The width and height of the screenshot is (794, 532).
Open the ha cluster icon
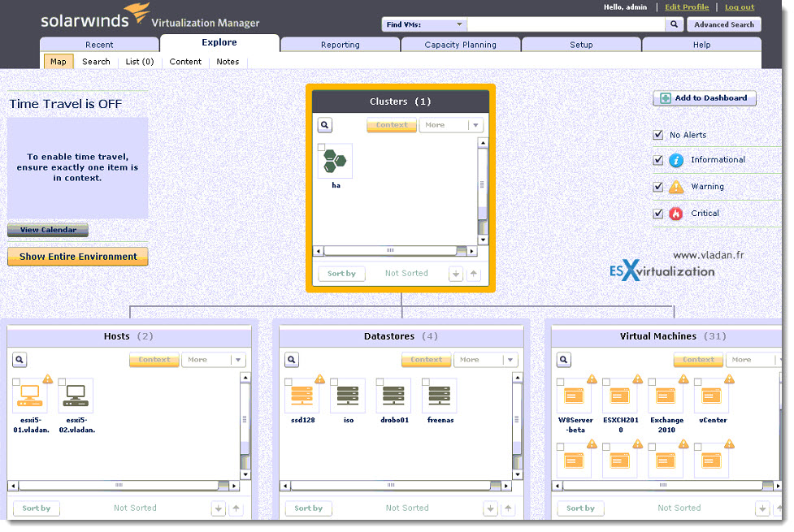click(335, 162)
